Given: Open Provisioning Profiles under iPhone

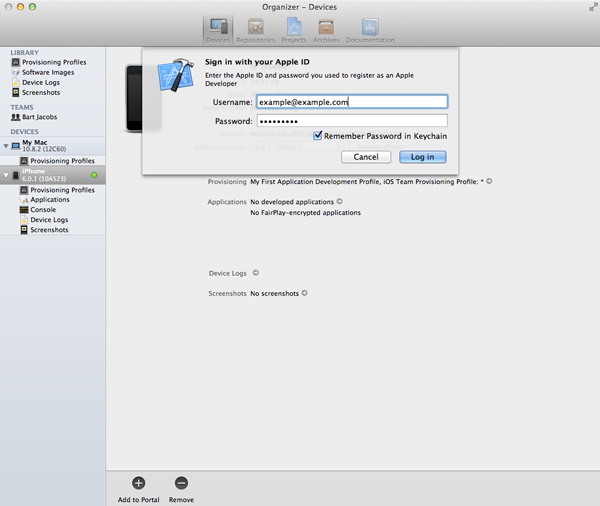Looking at the screenshot, I should pyautogui.click(x=57, y=190).
